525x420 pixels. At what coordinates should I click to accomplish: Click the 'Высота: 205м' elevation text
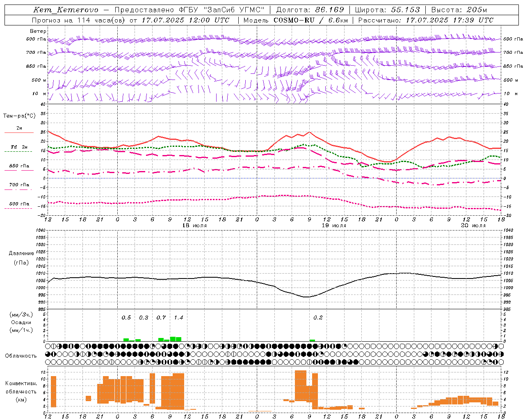(459, 10)
